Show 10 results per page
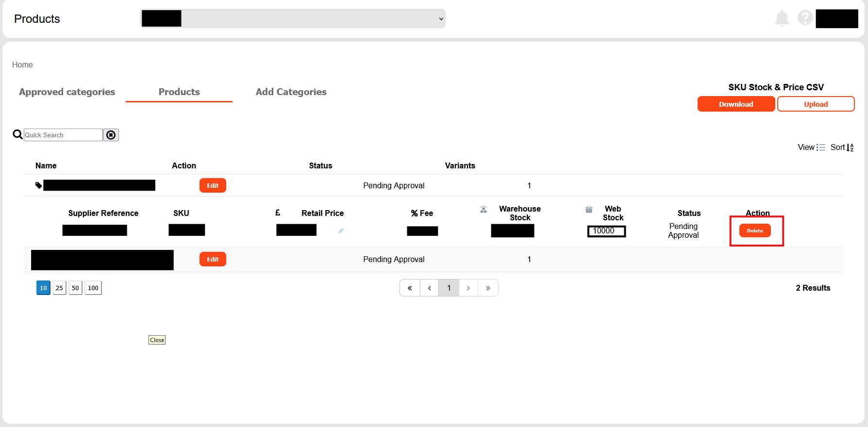868x427 pixels. point(43,288)
